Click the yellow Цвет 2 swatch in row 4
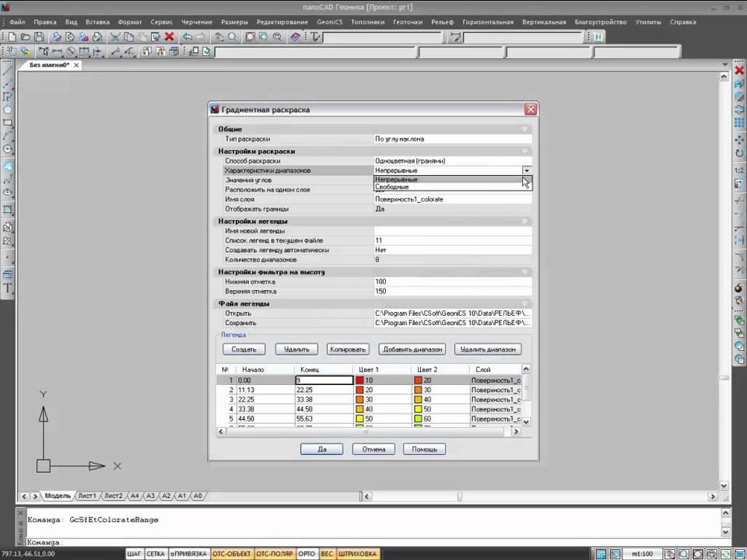The width and height of the screenshot is (747, 560). point(418,409)
